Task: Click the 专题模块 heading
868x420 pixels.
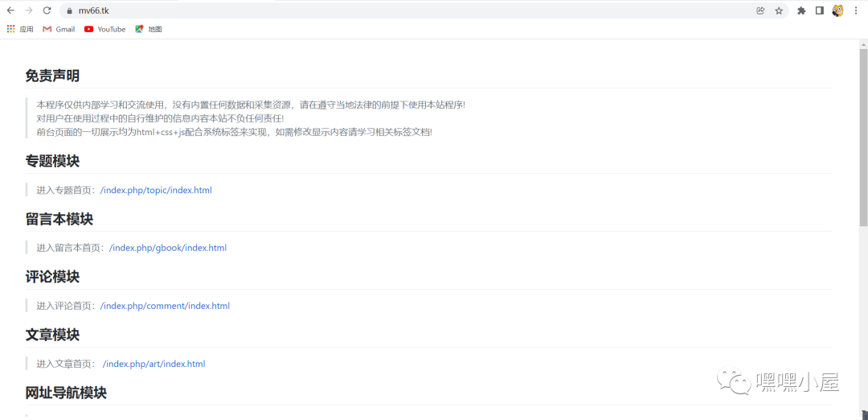Action: (x=52, y=161)
